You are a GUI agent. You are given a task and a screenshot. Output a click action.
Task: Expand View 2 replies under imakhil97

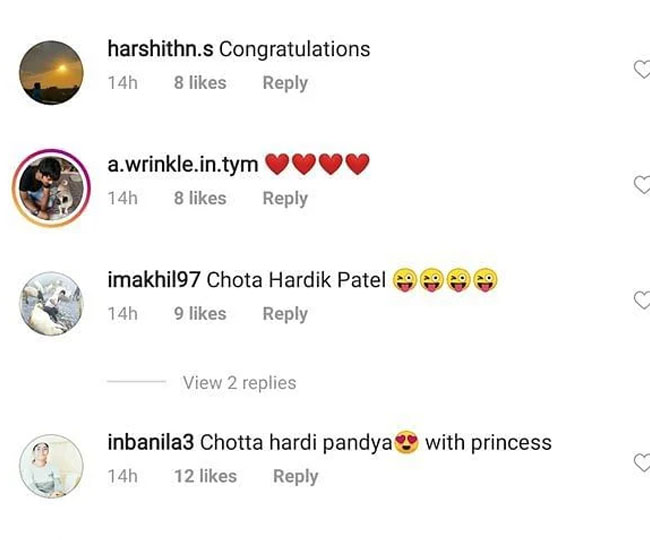tap(240, 383)
